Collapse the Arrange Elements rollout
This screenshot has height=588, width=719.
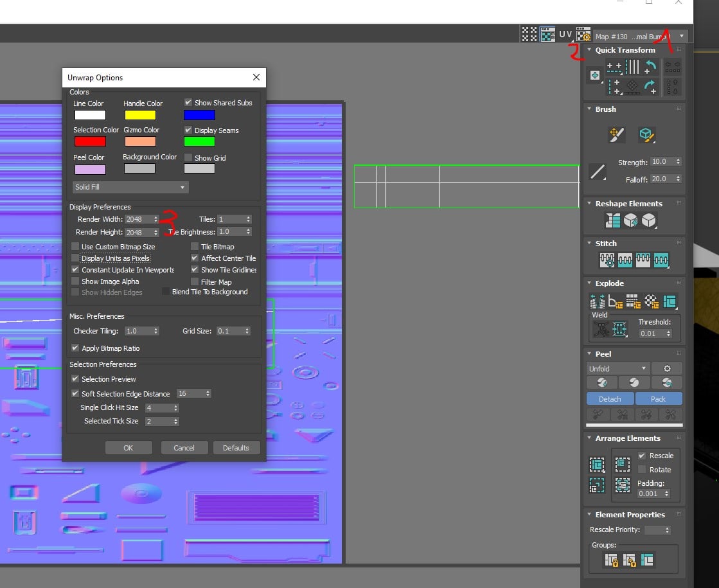(x=589, y=438)
